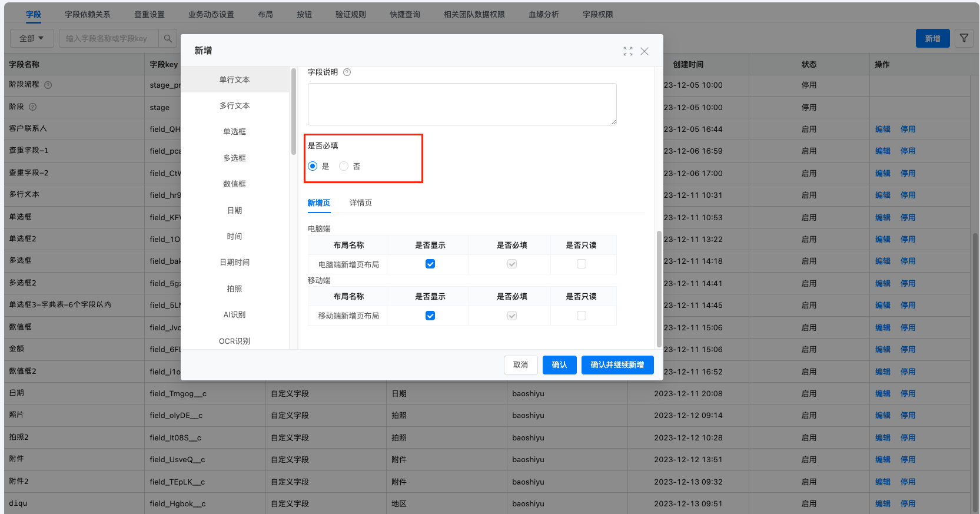Open the 查重设置 tab
The width and height of the screenshot is (980, 514).
pos(149,14)
